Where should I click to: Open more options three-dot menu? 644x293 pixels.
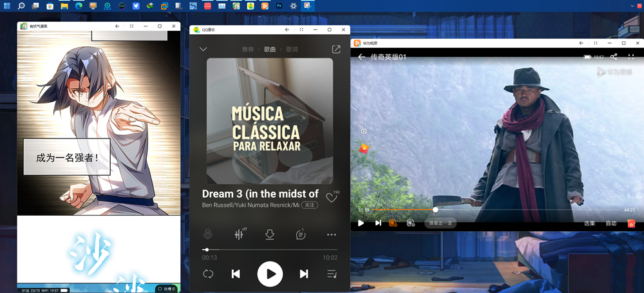click(x=332, y=234)
